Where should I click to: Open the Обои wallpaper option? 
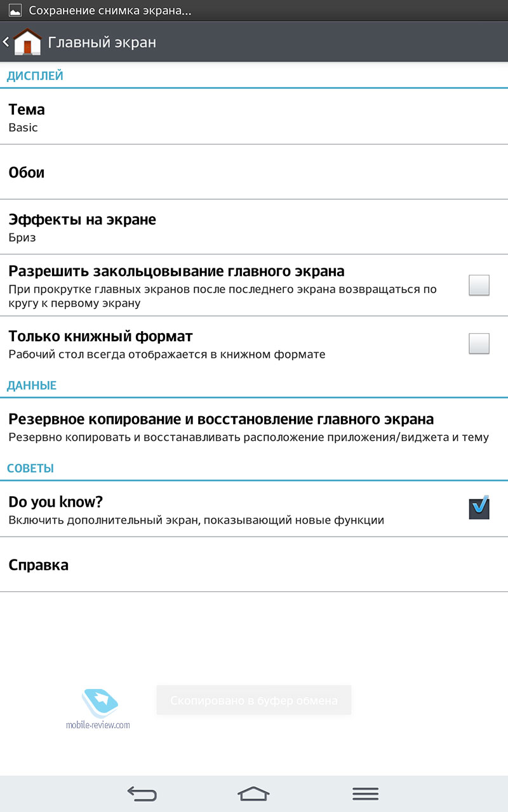(x=254, y=172)
